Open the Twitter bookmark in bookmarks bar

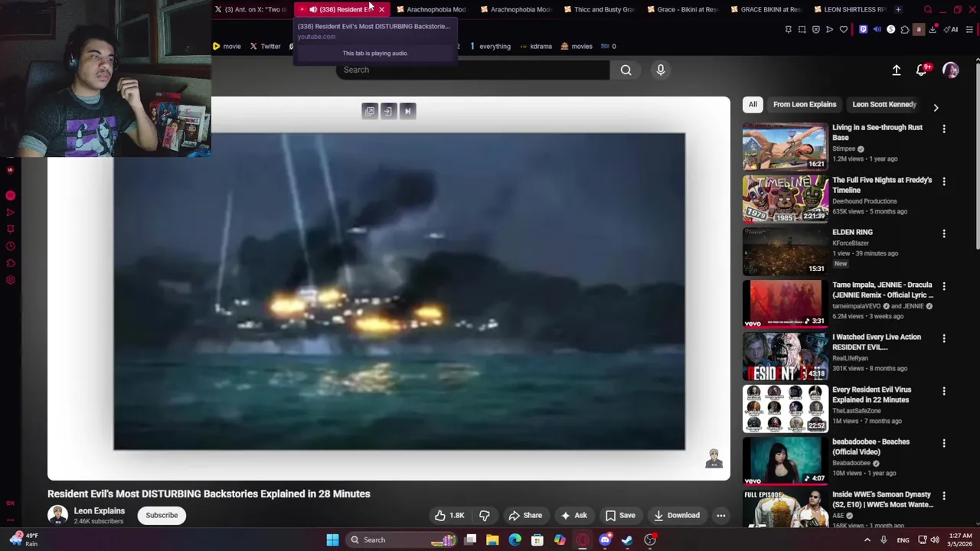265,46
